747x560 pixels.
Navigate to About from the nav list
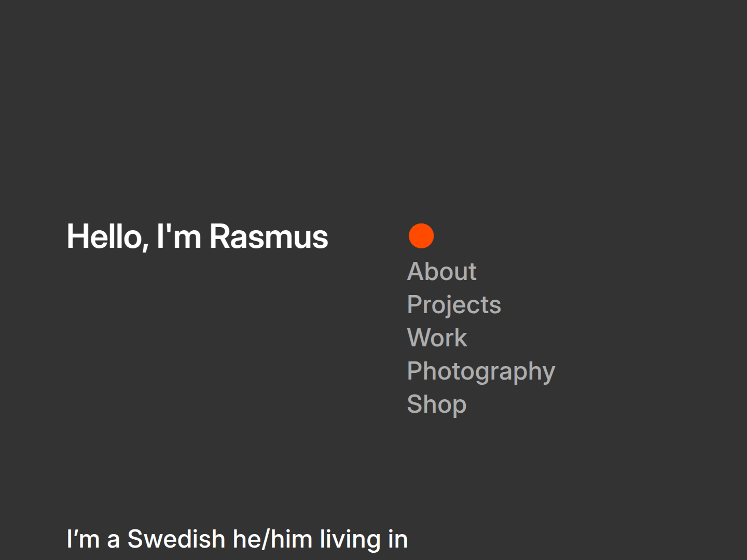click(x=441, y=271)
